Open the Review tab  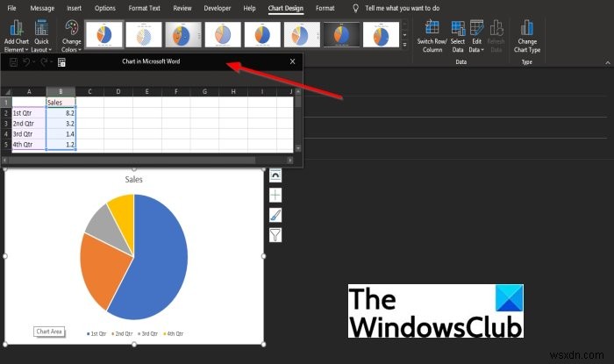(182, 8)
